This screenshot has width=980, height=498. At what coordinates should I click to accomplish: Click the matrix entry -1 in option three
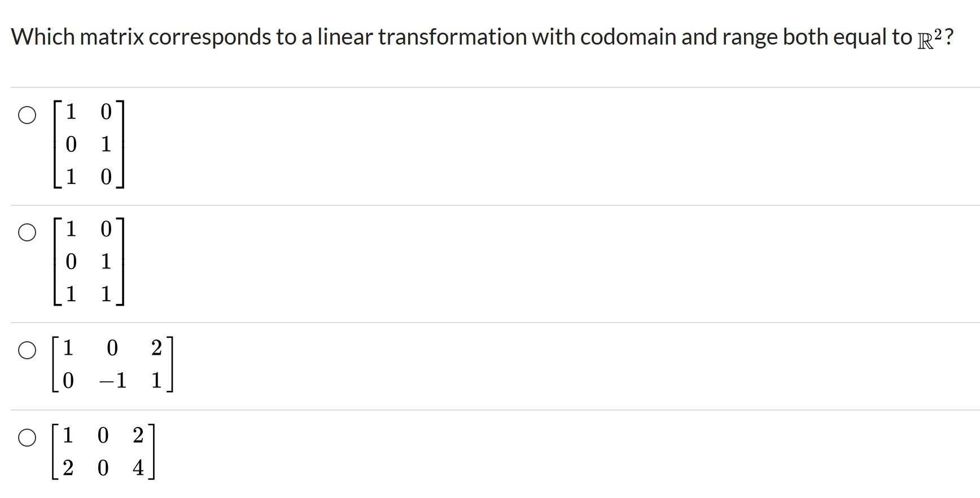pos(113,380)
